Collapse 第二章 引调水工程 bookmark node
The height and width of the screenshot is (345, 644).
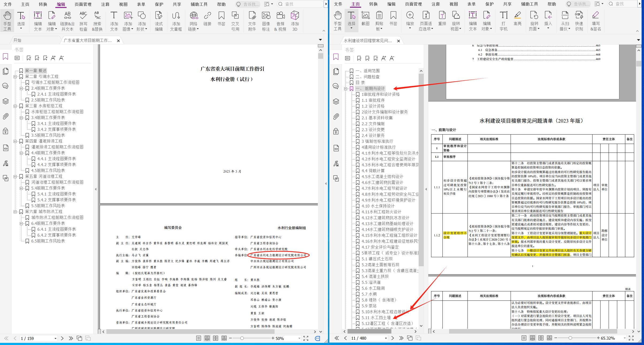[x=15, y=77]
